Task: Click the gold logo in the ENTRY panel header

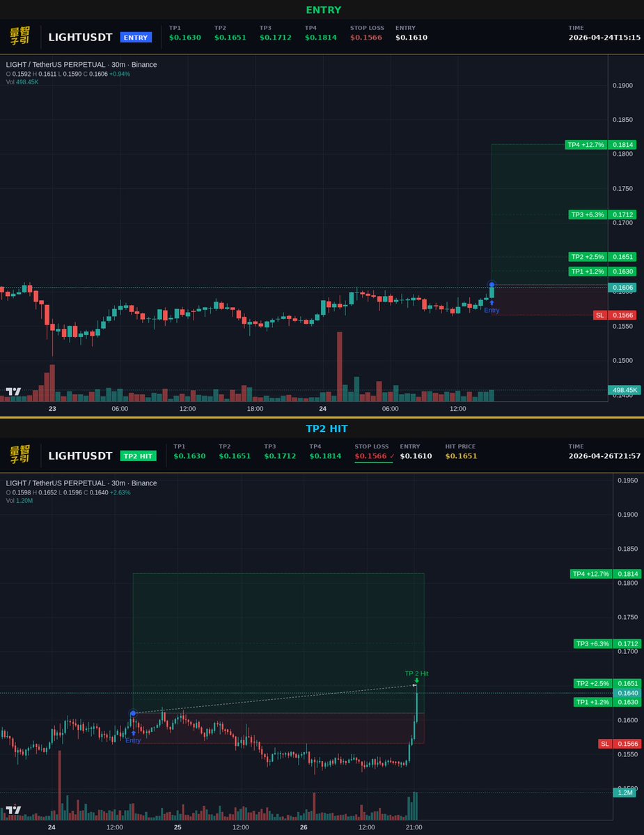Action: [x=19, y=36]
